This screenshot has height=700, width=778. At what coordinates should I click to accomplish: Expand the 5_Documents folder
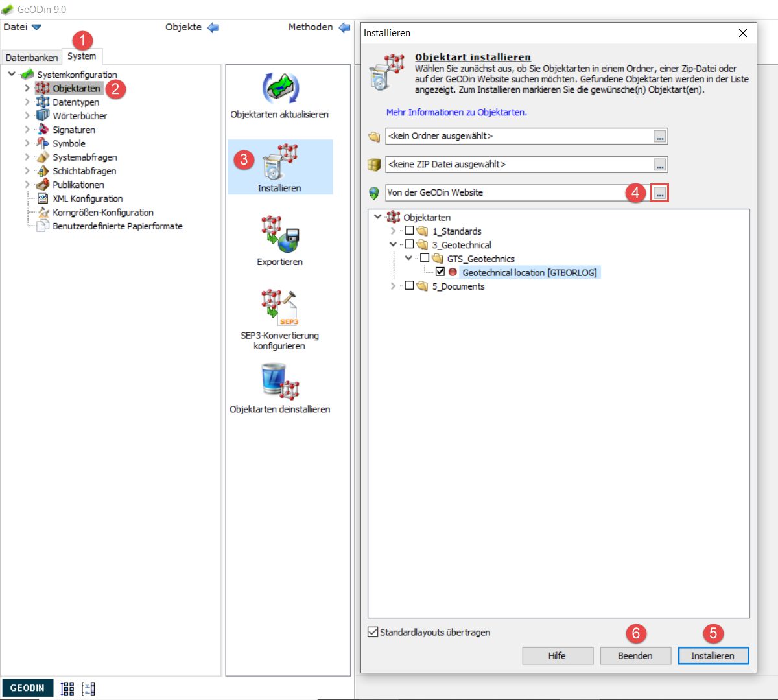tap(393, 286)
